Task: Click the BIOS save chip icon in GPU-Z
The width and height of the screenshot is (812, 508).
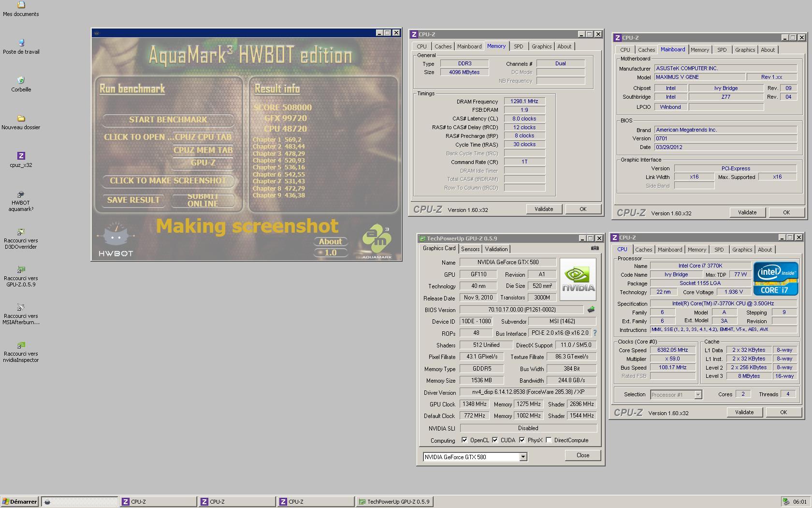Action: 591,310
